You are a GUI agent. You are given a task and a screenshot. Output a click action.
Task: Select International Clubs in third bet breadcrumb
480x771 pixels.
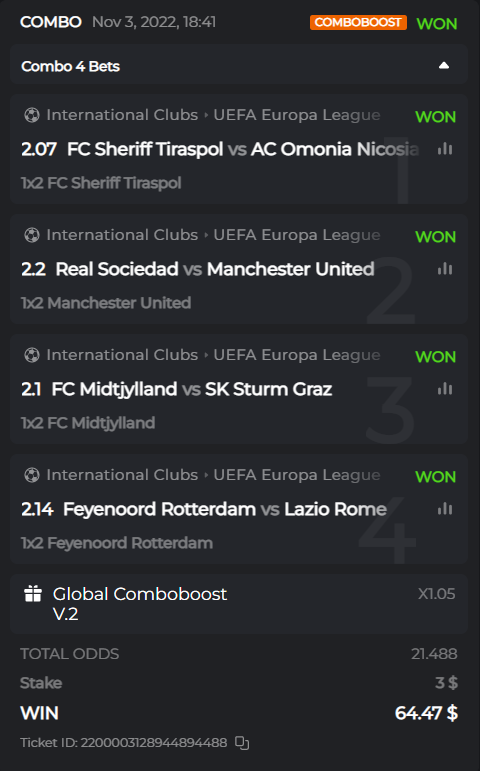tap(122, 355)
